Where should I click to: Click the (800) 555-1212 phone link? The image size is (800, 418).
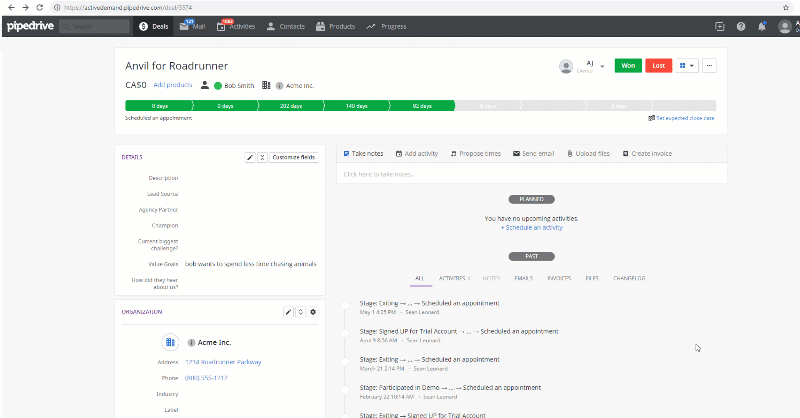[x=206, y=378]
